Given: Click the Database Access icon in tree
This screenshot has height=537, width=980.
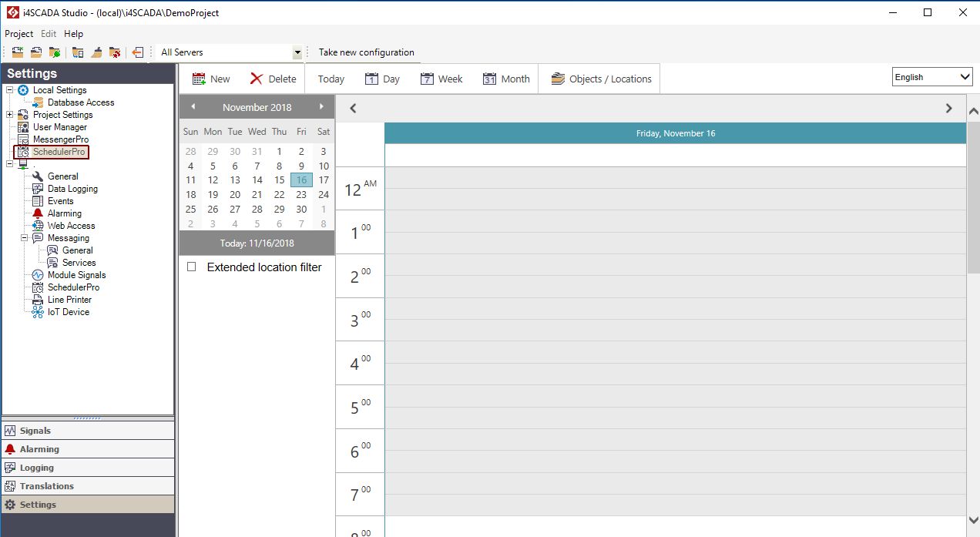Looking at the screenshot, I should [x=38, y=102].
